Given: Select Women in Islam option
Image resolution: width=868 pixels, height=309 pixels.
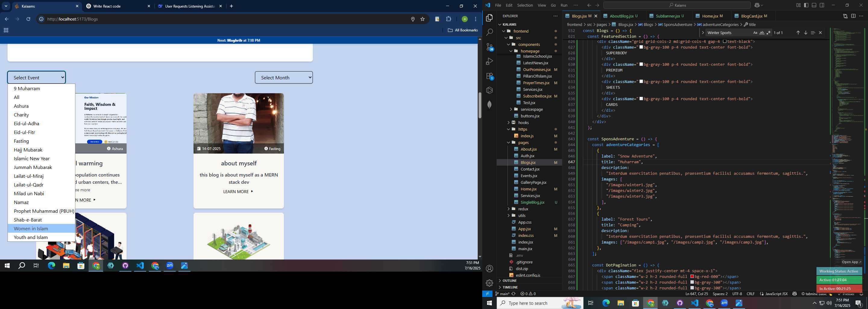Looking at the screenshot, I should 42,228.
